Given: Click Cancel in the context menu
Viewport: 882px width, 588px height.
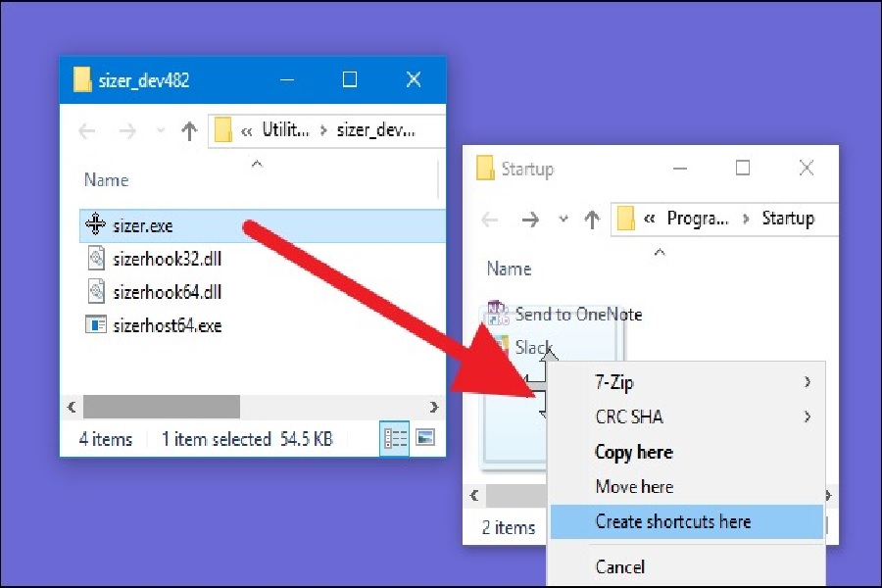Looking at the screenshot, I should (619, 566).
